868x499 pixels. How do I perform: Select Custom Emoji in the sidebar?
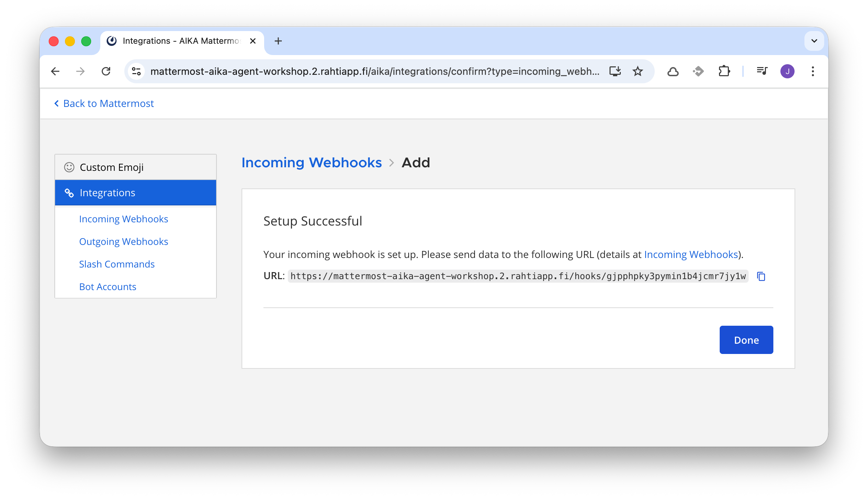pos(112,167)
